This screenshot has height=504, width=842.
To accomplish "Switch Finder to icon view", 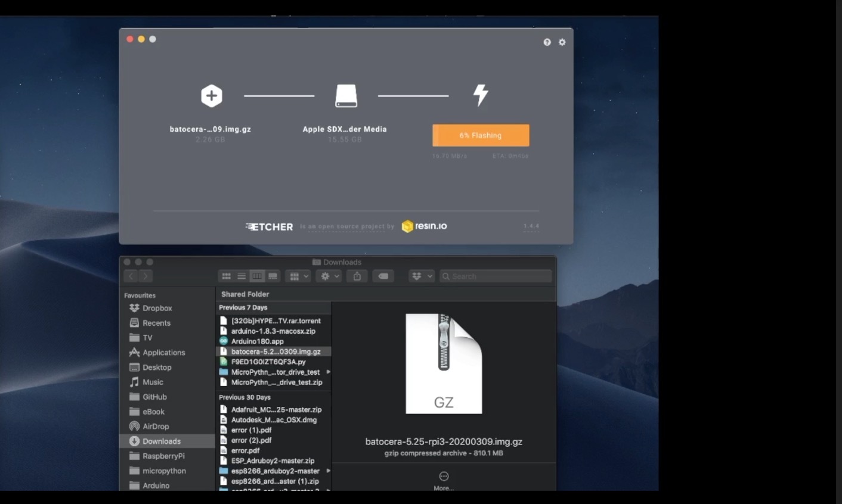I will [x=226, y=276].
